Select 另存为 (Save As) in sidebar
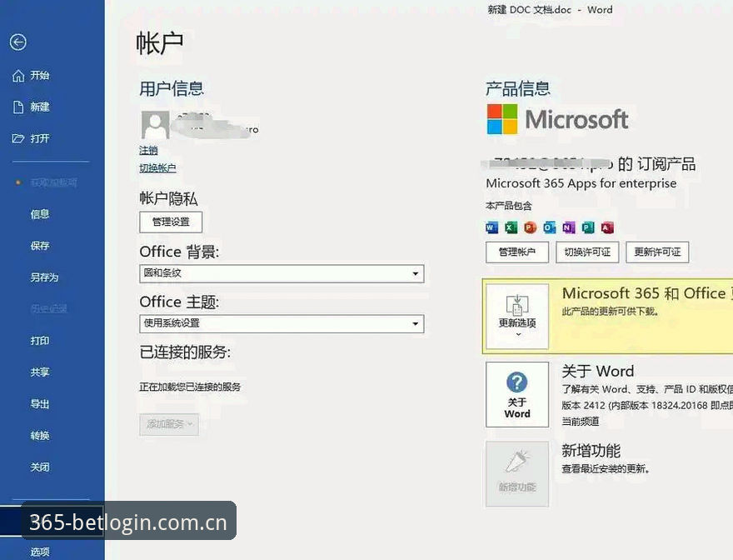This screenshot has height=560, width=733. (x=44, y=277)
